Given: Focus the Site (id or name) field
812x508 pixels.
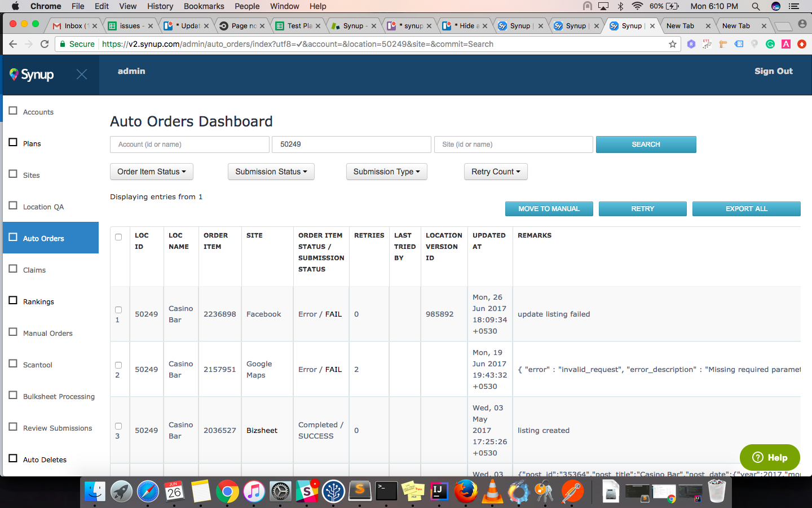Looking at the screenshot, I should pos(514,144).
